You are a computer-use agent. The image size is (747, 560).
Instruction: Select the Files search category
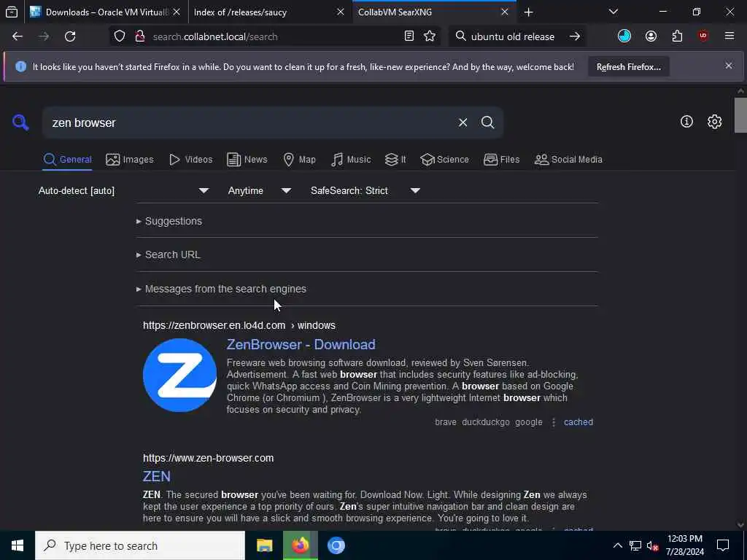(x=501, y=160)
